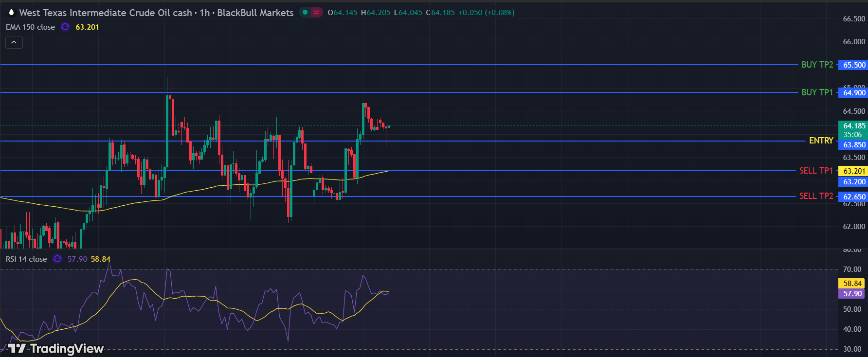
Task: Click the purple 57.90 RSI axis tag
Action: tap(852, 294)
